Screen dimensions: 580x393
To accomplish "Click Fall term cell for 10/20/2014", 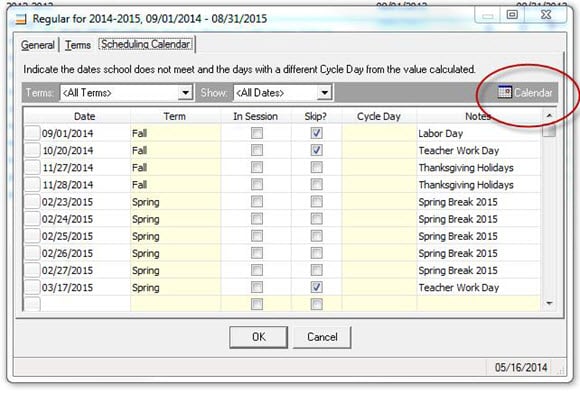I will 175,151.
